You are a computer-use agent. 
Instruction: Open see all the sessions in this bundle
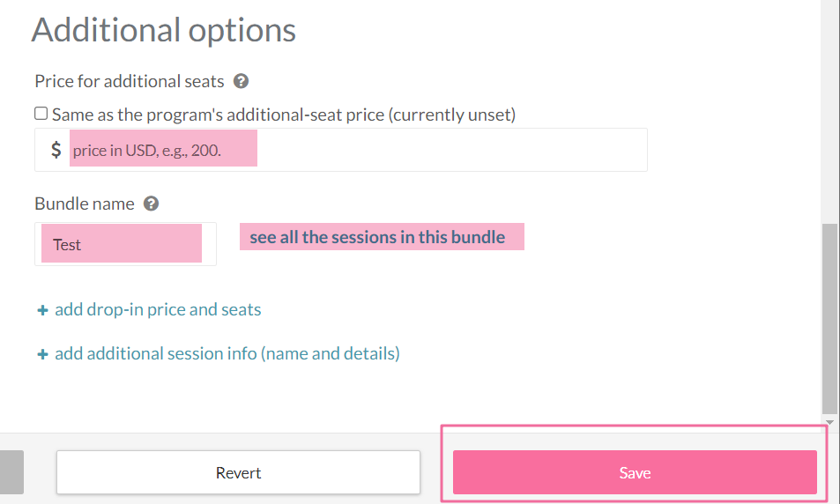click(x=377, y=237)
